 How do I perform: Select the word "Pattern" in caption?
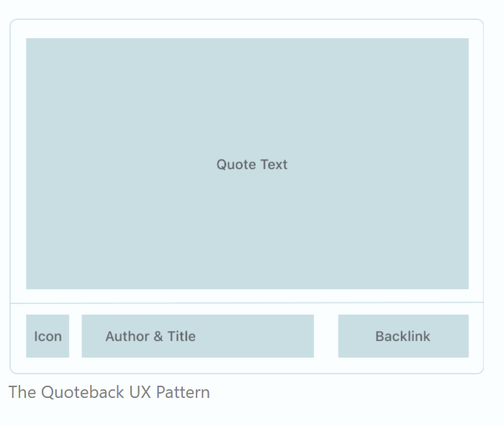coord(183,392)
